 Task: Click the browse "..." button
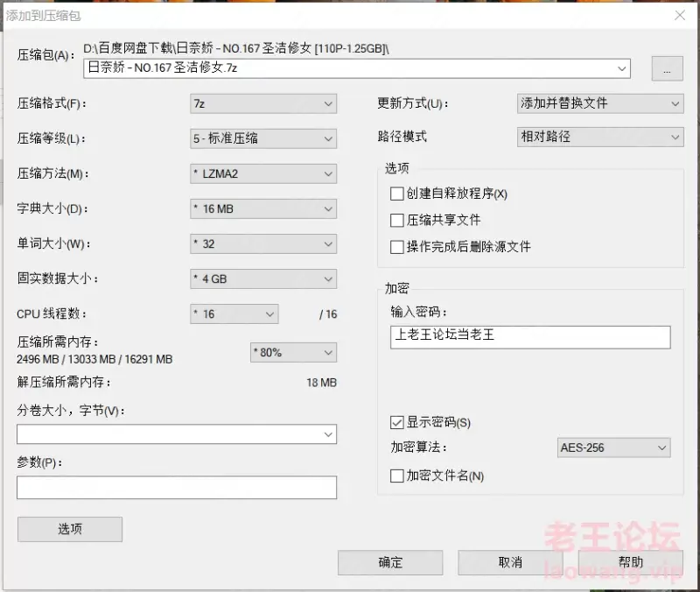click(x=667, y=68)
